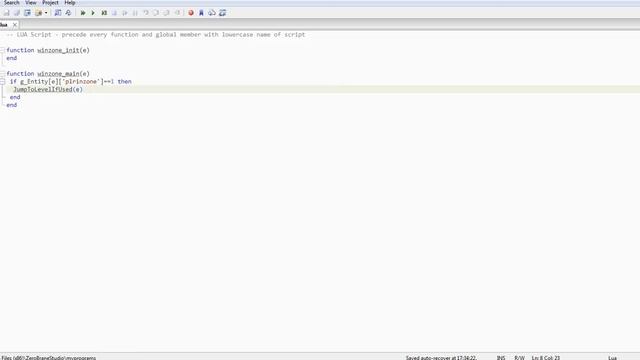The image size is (640, 360).
Task: Collapse the if g_Entity block fold
Action: pyautogui.click(x=2, y=82)
